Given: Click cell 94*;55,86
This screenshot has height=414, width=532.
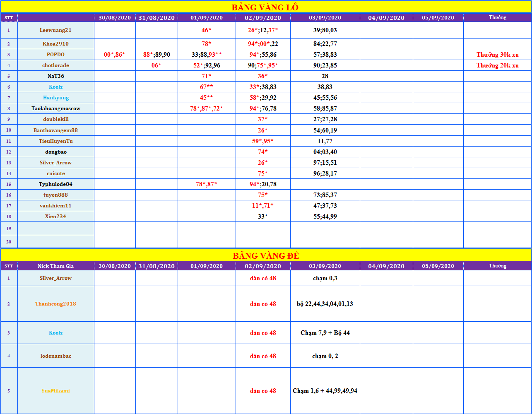Looking at the screenshot, I should point(263,55).
